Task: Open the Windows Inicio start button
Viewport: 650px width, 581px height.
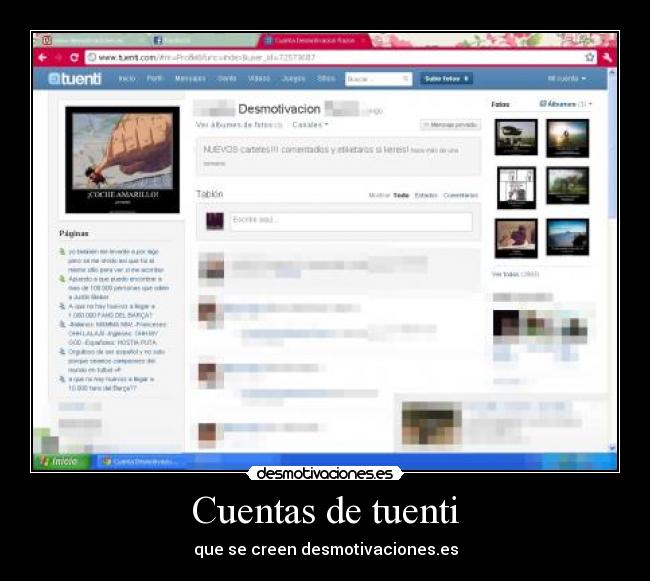Action: 61,461
